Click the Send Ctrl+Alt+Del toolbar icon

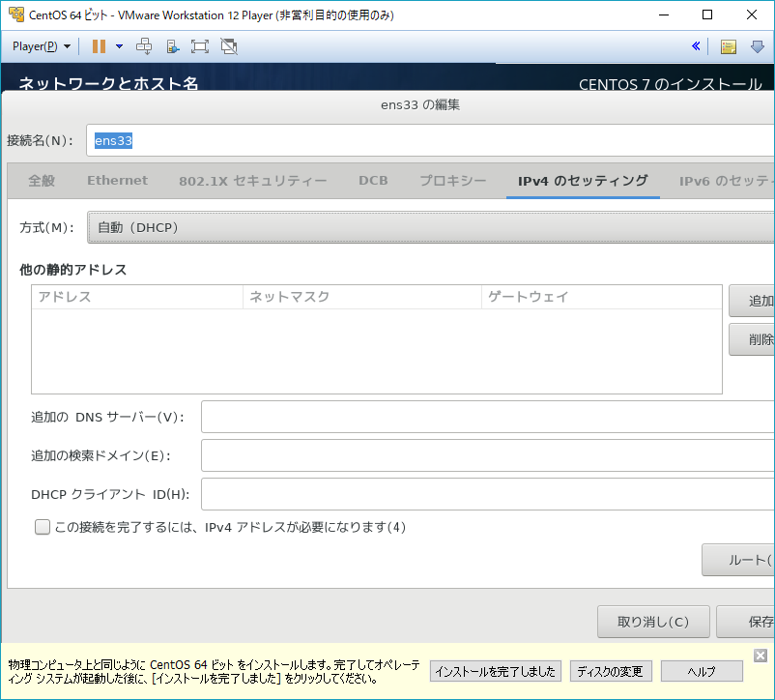point(144,46)
